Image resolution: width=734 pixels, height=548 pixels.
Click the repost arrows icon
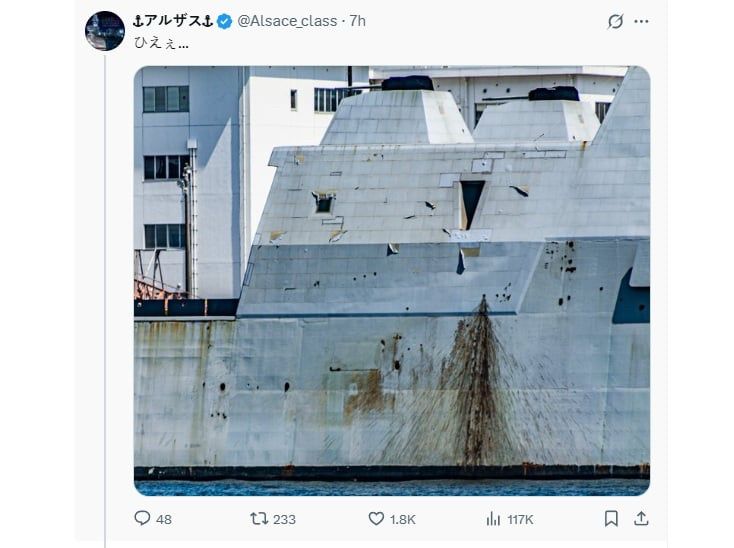259,518
